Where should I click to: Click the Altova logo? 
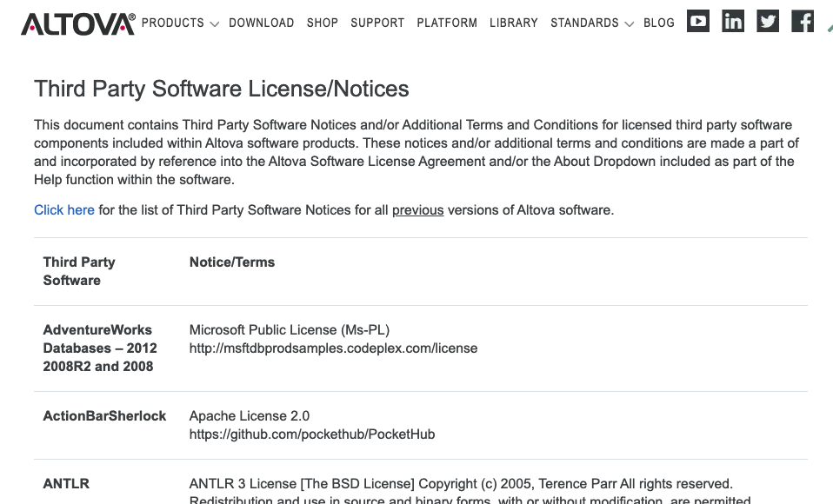click(78, 24)
